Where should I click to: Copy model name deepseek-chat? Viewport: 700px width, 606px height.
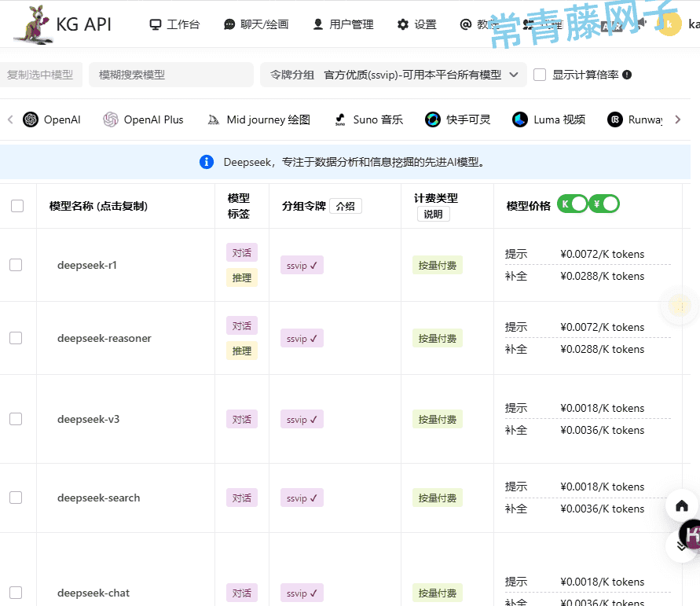pyautogui.click(x=93, y=593)
